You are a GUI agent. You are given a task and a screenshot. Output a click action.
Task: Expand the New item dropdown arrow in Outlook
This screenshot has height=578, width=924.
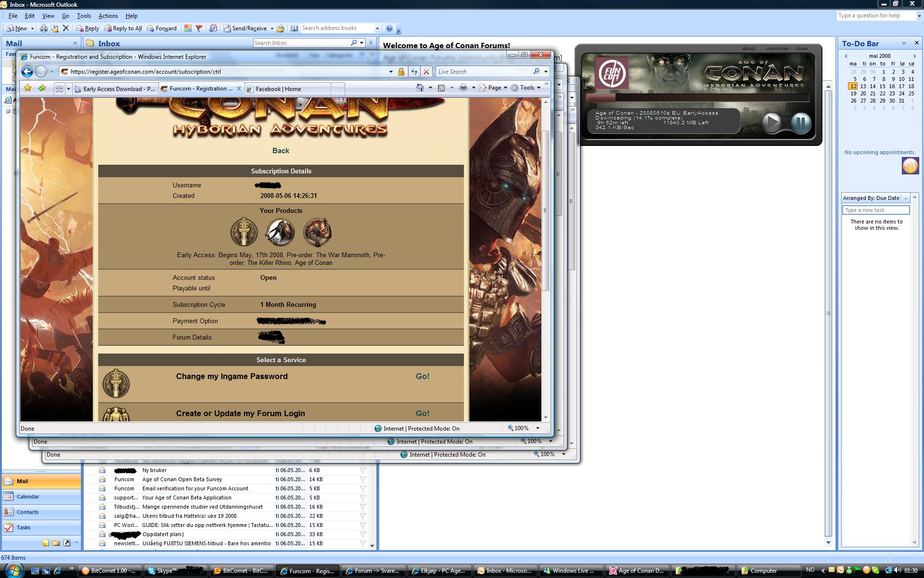click(32, 28)
